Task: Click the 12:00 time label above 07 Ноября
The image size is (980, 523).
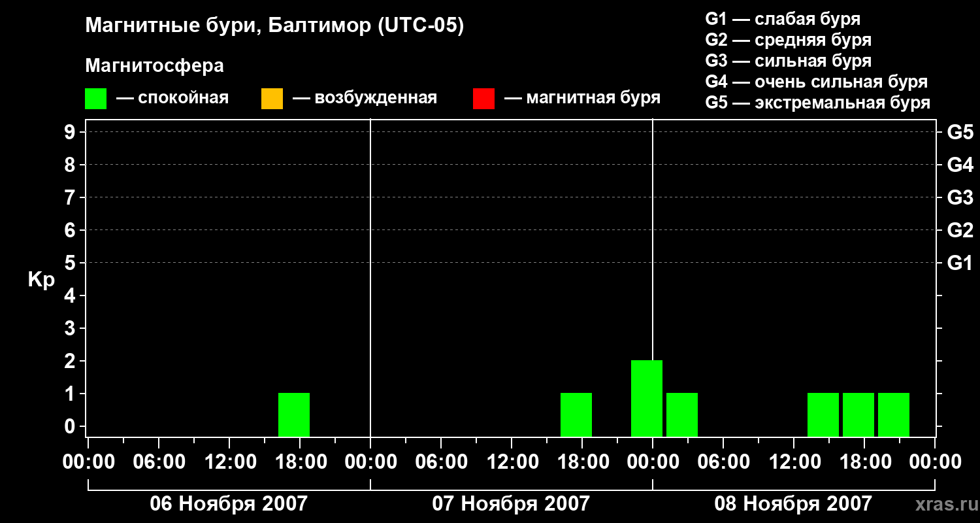Action: coord(512,462)
